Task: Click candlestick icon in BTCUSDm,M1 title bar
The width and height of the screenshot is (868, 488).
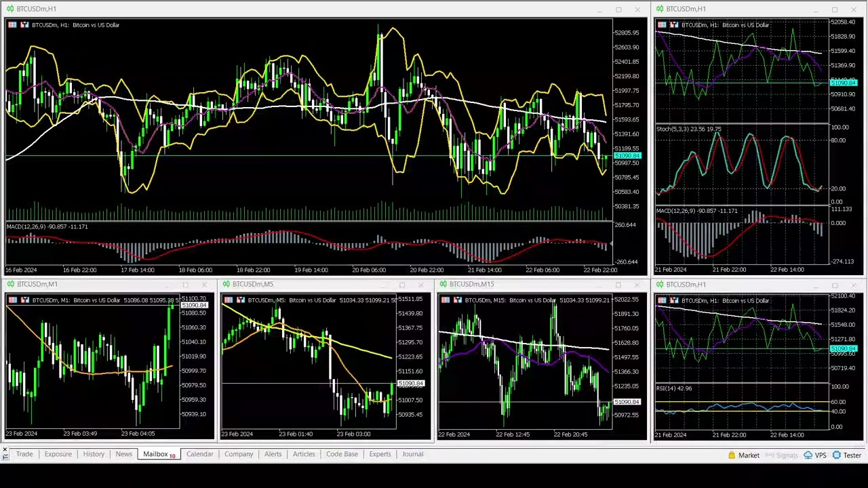Action: click(9, 284)
